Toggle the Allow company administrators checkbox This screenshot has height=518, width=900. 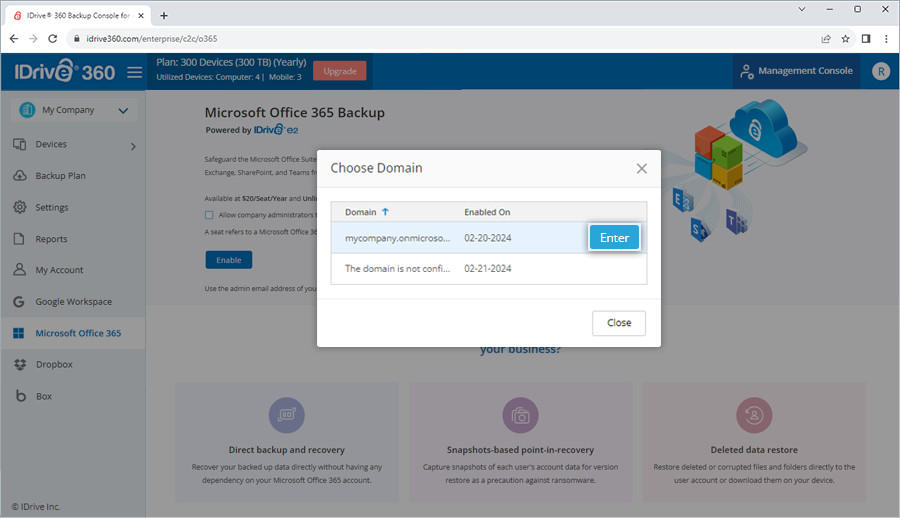[209, 215]
